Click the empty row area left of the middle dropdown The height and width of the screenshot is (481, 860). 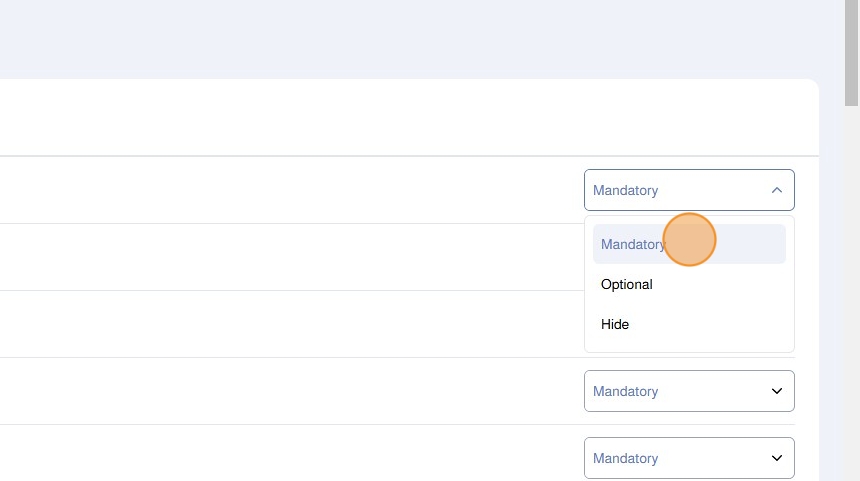[300, 391]
